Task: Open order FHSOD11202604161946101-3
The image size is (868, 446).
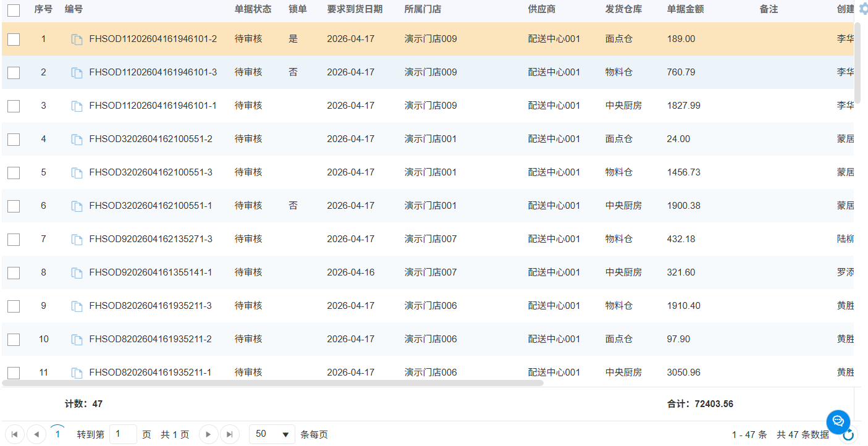Action: tap(153, 72)
